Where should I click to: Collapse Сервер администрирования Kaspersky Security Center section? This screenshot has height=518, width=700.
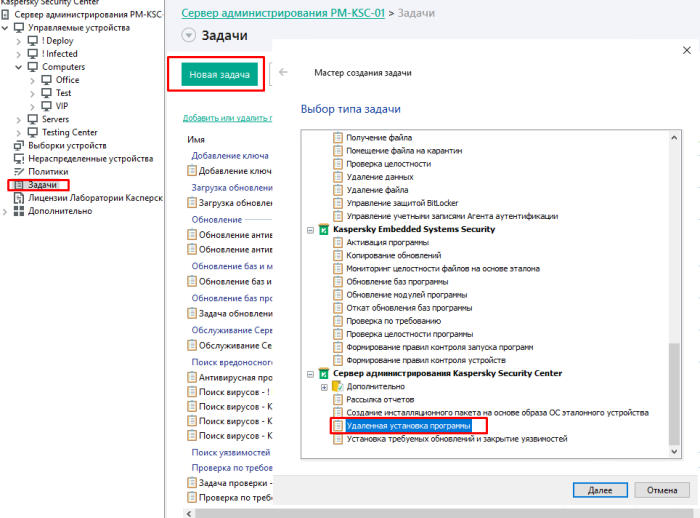pos(310,374)
